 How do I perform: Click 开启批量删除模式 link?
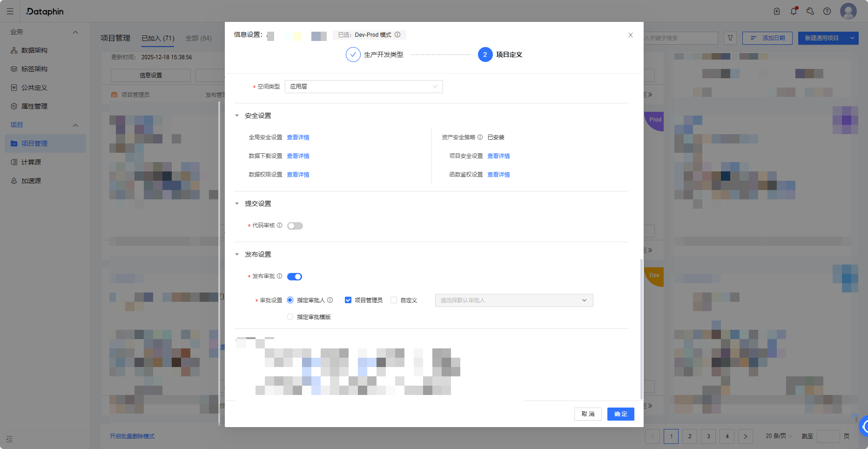132,436
